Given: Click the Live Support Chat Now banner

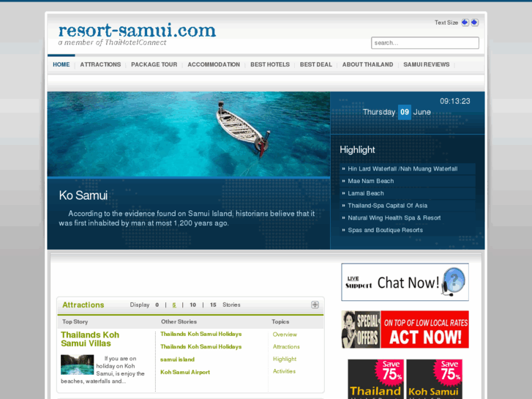Looking at the screenshot, I should tap(405, 282).
